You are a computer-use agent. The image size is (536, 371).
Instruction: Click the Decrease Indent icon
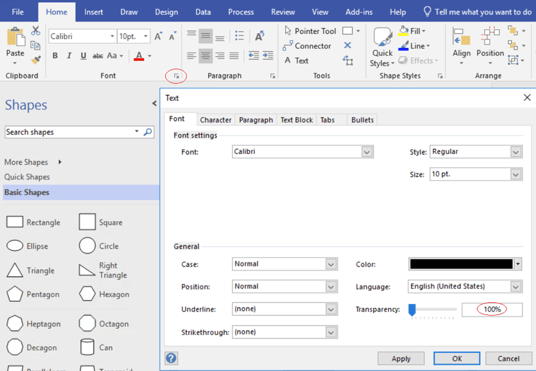click(x=253, y=55)
